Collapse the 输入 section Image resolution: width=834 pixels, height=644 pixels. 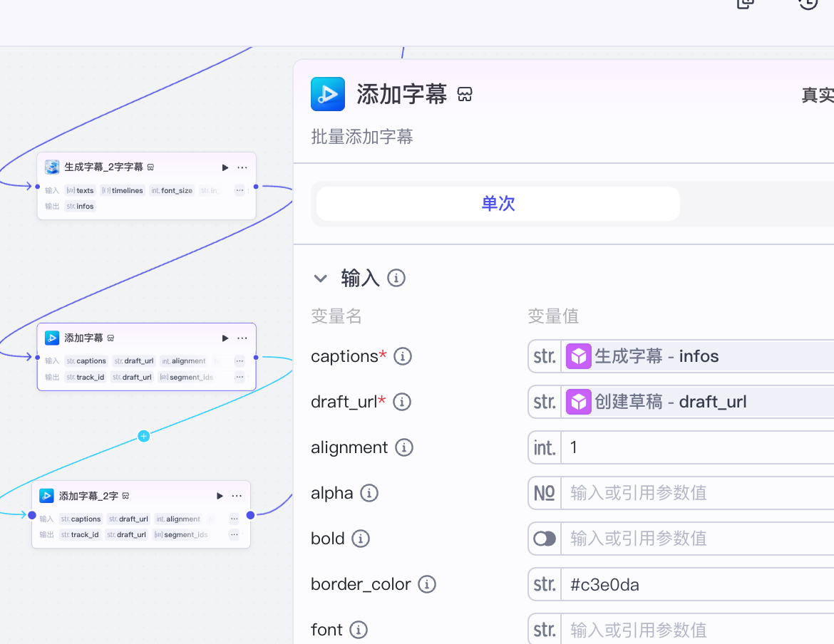tap(321, 279)
